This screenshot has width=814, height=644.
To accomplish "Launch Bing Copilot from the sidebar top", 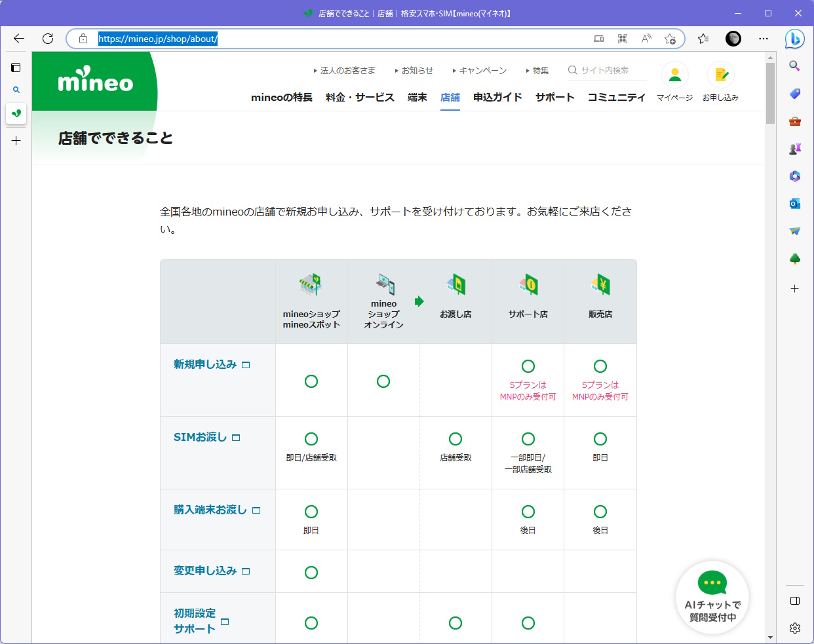I will click(x=794, y=39).
